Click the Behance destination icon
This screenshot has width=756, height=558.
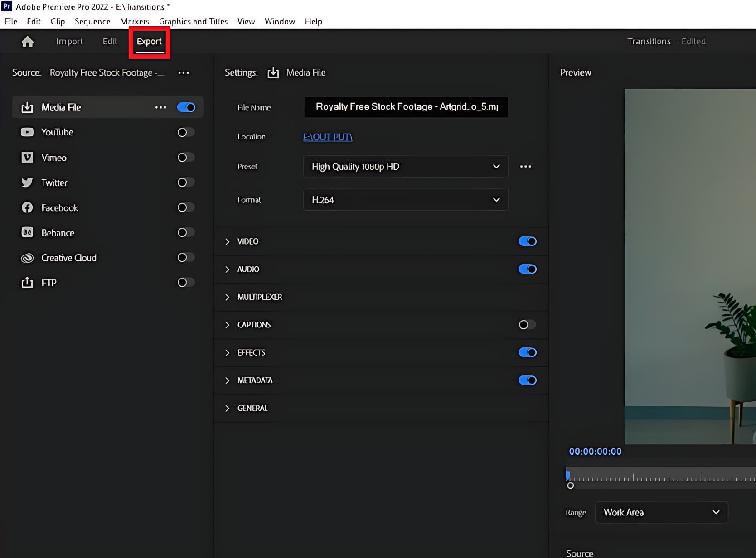[27, 232]
